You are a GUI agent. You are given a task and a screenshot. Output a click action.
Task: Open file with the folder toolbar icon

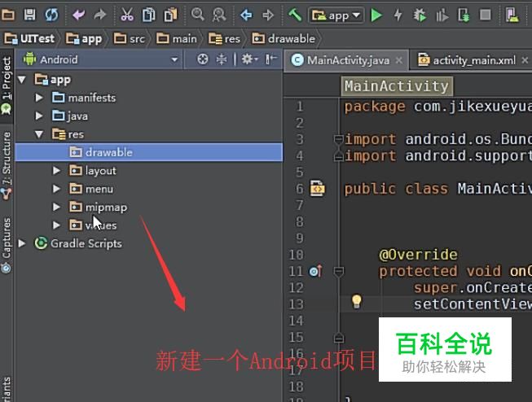coord(8,15)
